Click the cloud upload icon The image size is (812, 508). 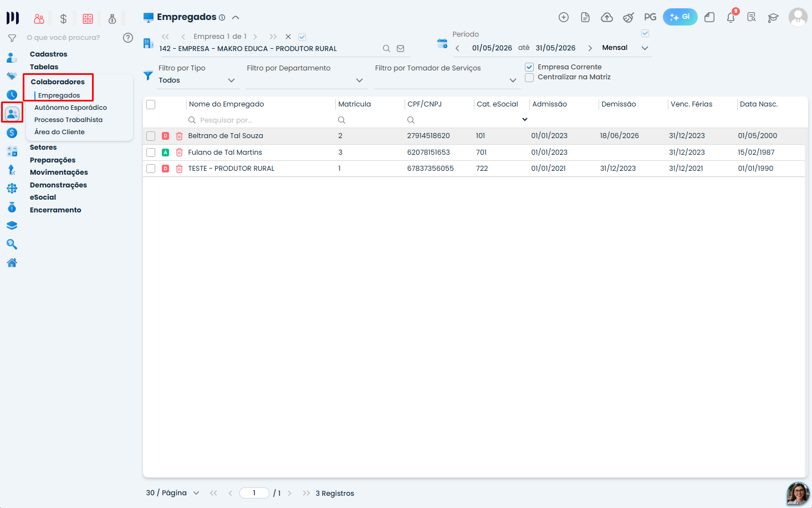607,17
